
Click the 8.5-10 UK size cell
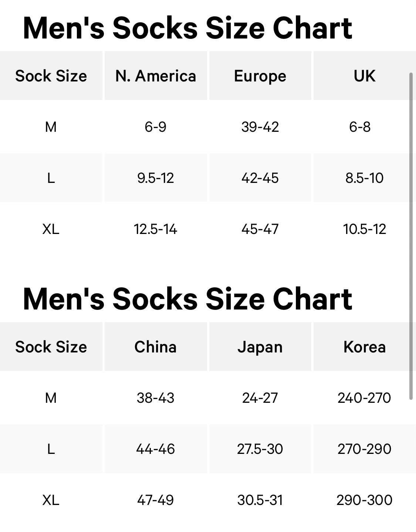pyautogui.click(x=365, y=178)
